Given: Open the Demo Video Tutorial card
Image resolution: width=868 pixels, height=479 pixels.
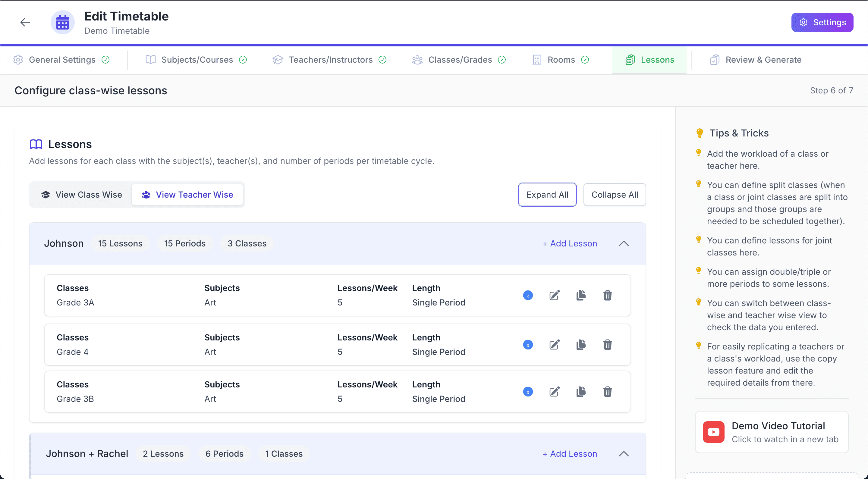Looking at the screenshot, I should [x=772, y=432].
